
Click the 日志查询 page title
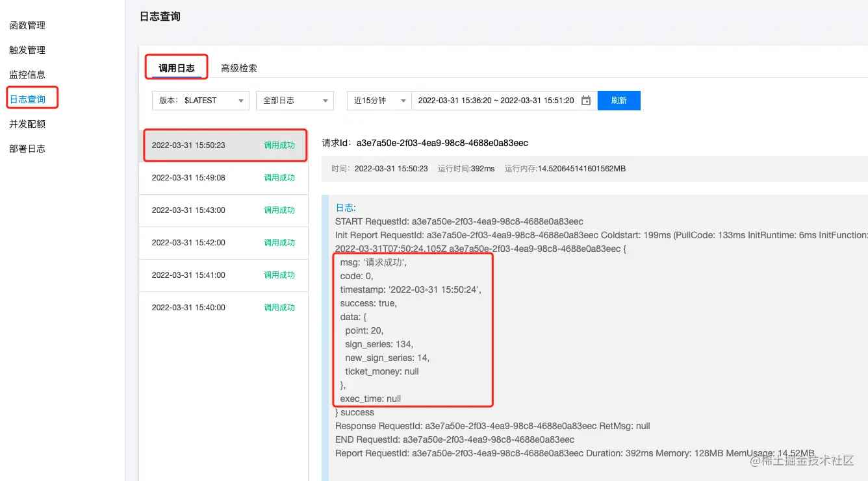tap(160, 16)
